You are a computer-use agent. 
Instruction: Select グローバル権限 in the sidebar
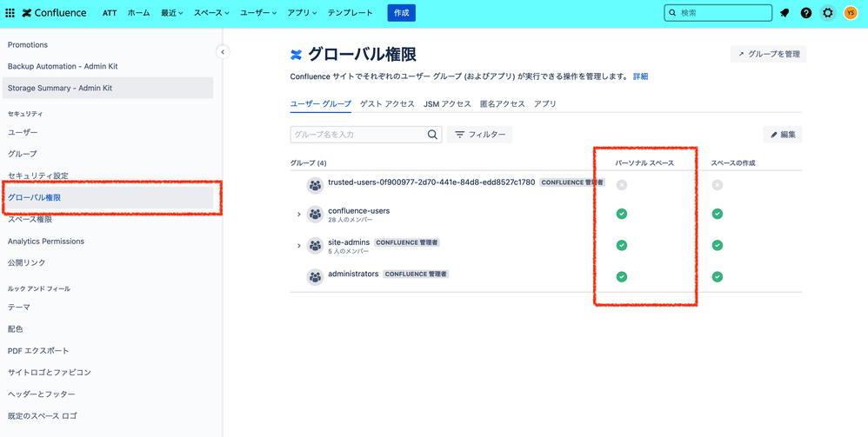(x=107, y=197)
